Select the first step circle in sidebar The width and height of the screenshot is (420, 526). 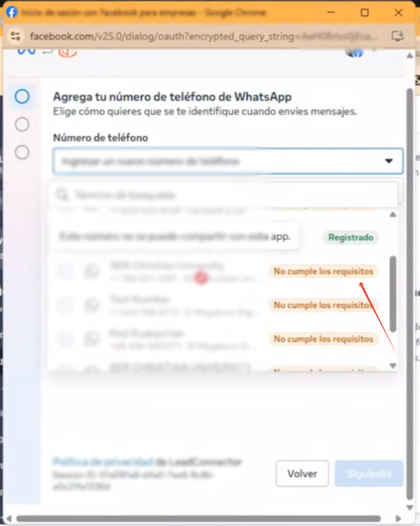click(x=22, y=96)
